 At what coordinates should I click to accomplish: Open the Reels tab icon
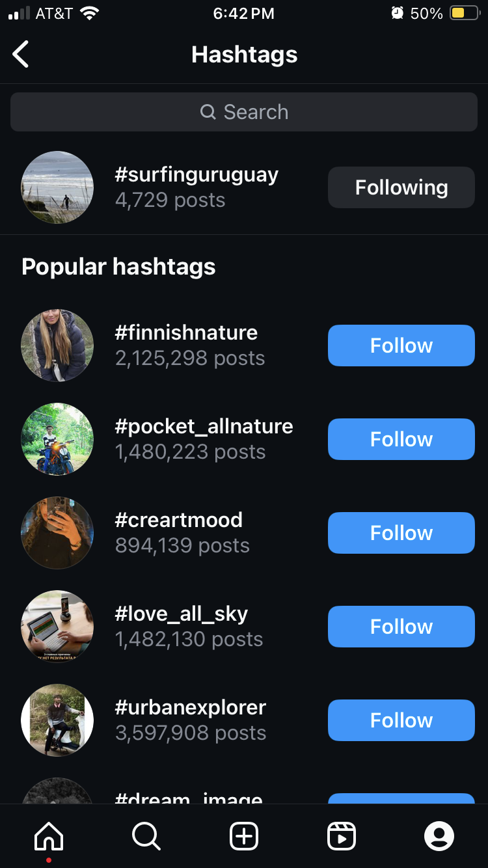click(342, 836)
